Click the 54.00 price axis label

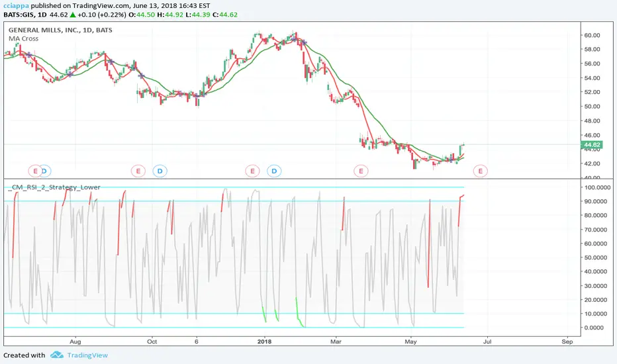[592, 78]
